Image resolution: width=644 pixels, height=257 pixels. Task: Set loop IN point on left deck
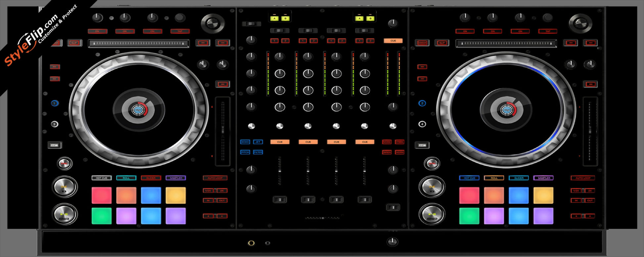(208, 200)
